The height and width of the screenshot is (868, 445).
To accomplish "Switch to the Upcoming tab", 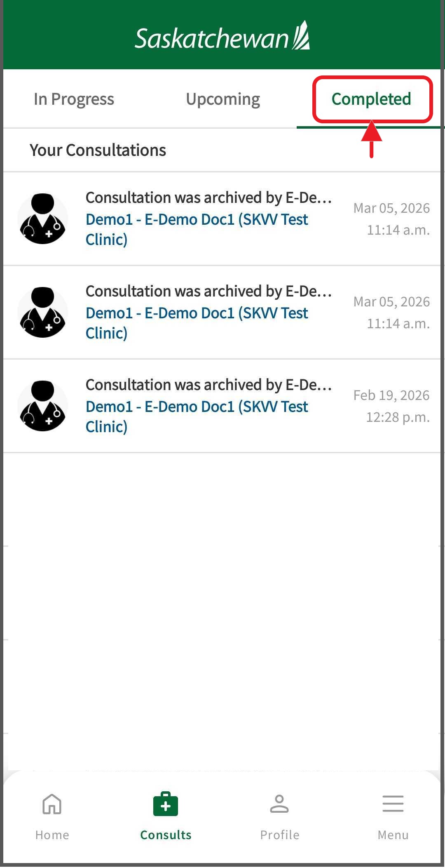I will pyautogui.click(x=223, y=99).
